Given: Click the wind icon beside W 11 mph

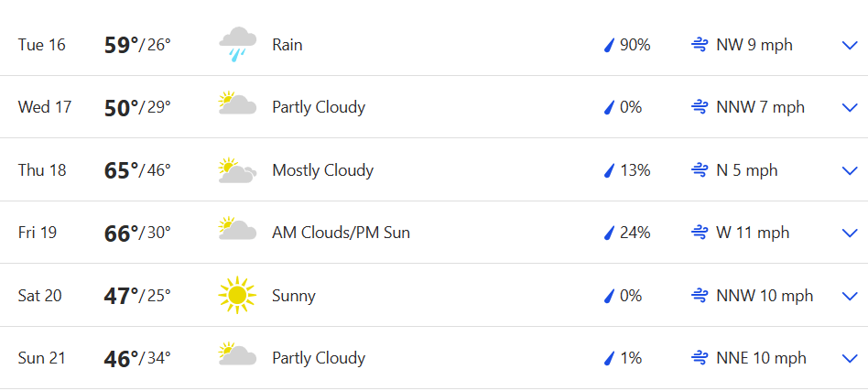Looking at the screenshot, I should (700, 233).
